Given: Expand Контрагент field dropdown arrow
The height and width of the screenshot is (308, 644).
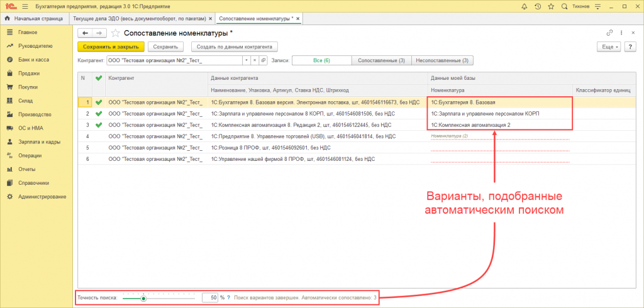Looking at the screenshot, I should [247, 60].
